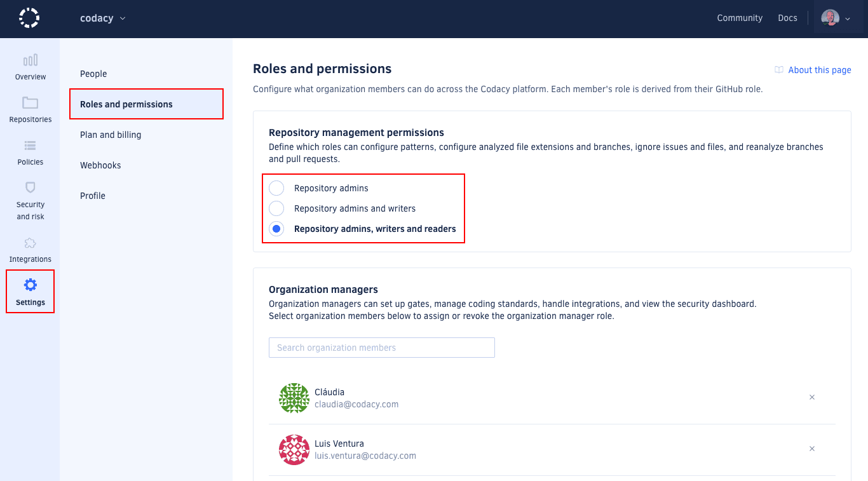
Task: Open the Community link
Action: pyautogui.click(x=740, y=18)
